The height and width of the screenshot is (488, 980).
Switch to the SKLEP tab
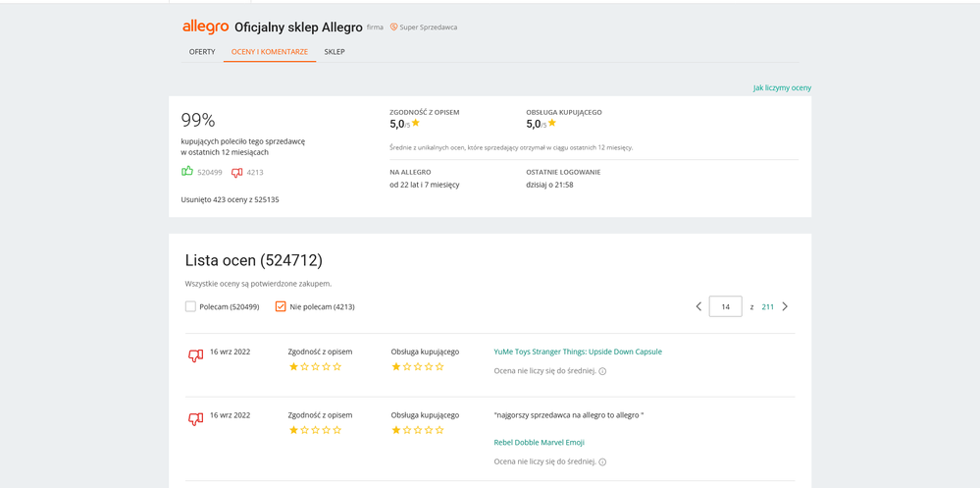point(335,52)
